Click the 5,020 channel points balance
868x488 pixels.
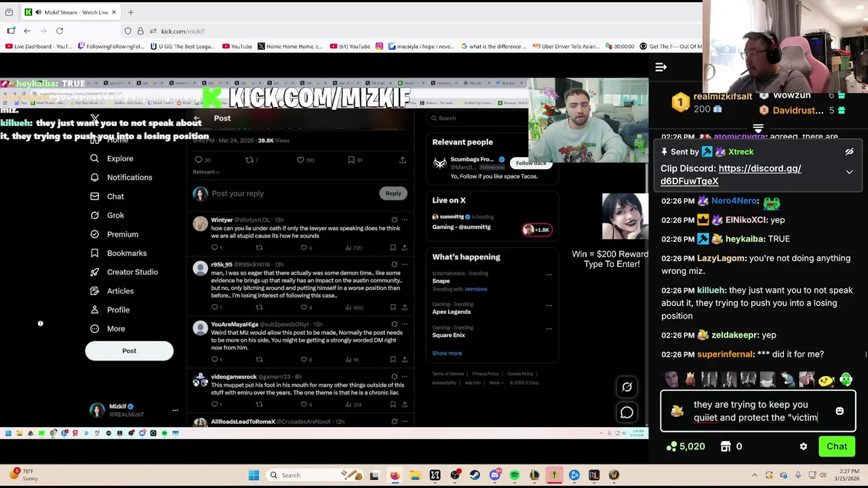(x=685, y=447)
